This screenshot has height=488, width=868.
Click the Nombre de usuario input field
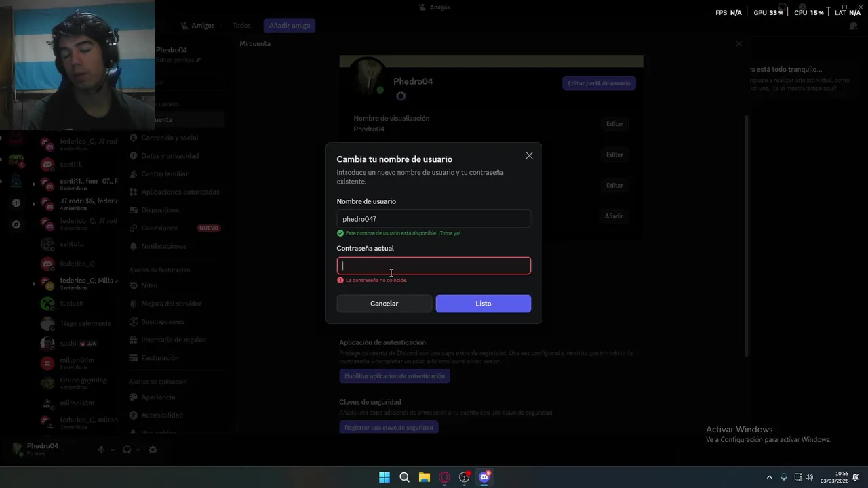pyautogui.click(x=433, y=219)
